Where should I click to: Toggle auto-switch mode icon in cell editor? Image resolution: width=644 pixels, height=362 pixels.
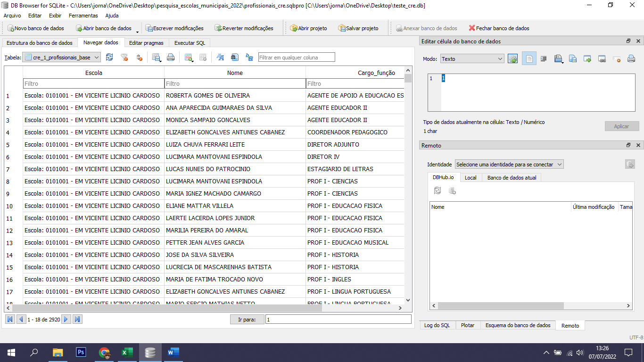click(x=512, y=59)
